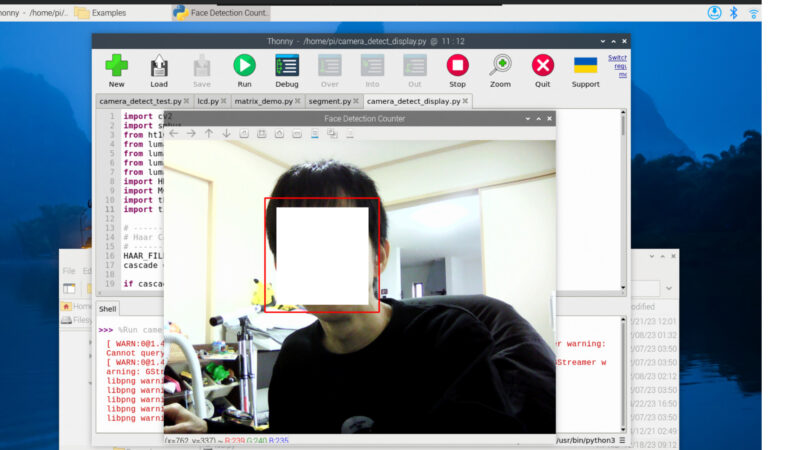Viewport: 800px width, 450px height.
Task: Click the code editor vertical scrollbar
Action: pos(624,200)
